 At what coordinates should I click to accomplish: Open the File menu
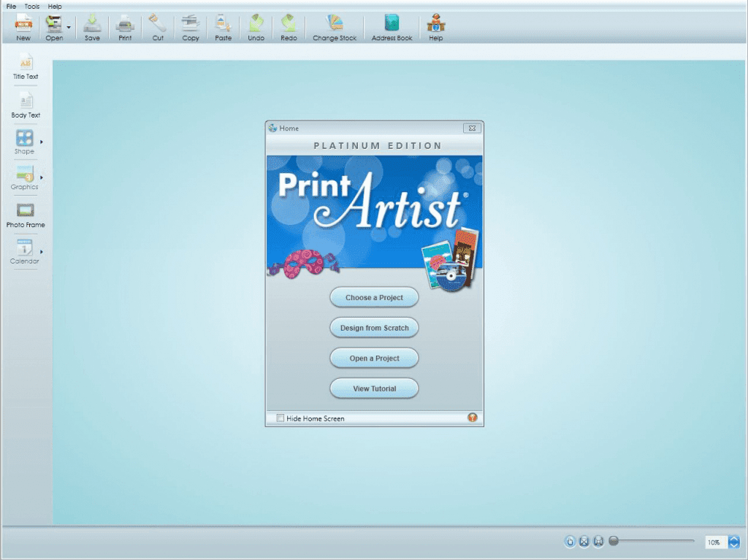(x=11, y=6)
